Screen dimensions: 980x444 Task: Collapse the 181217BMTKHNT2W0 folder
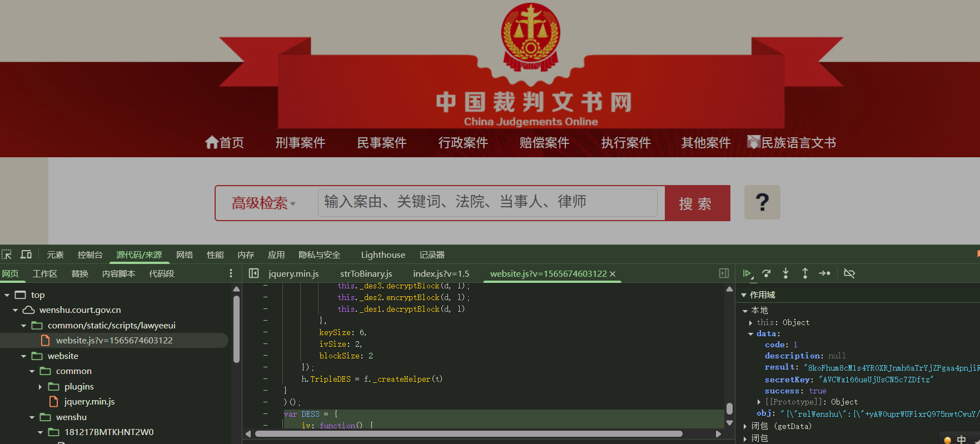(x=40, y=432)
